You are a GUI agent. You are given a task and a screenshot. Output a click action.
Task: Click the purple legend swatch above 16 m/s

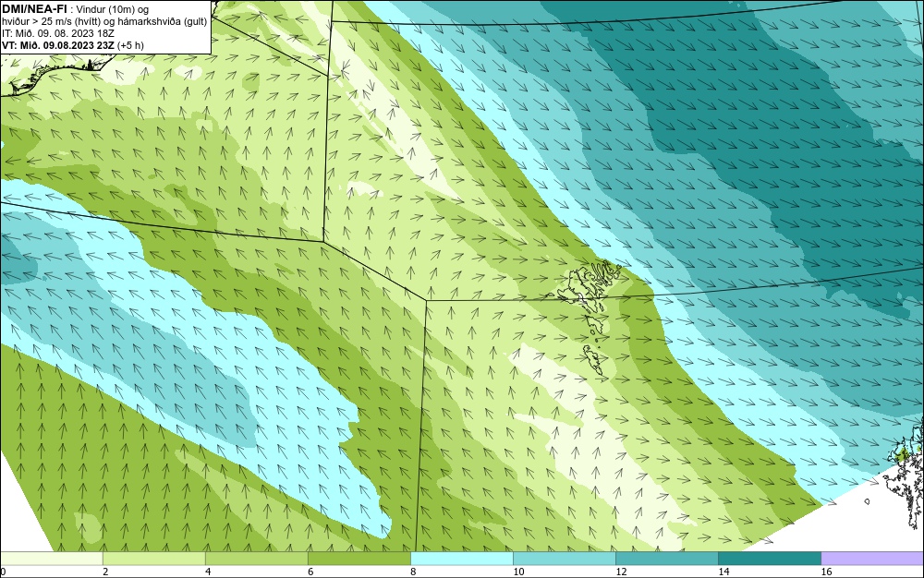pos(872,558)
